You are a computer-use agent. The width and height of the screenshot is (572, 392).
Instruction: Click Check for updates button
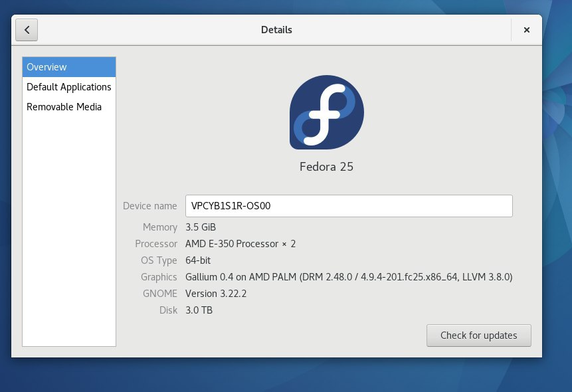[478, 336]
